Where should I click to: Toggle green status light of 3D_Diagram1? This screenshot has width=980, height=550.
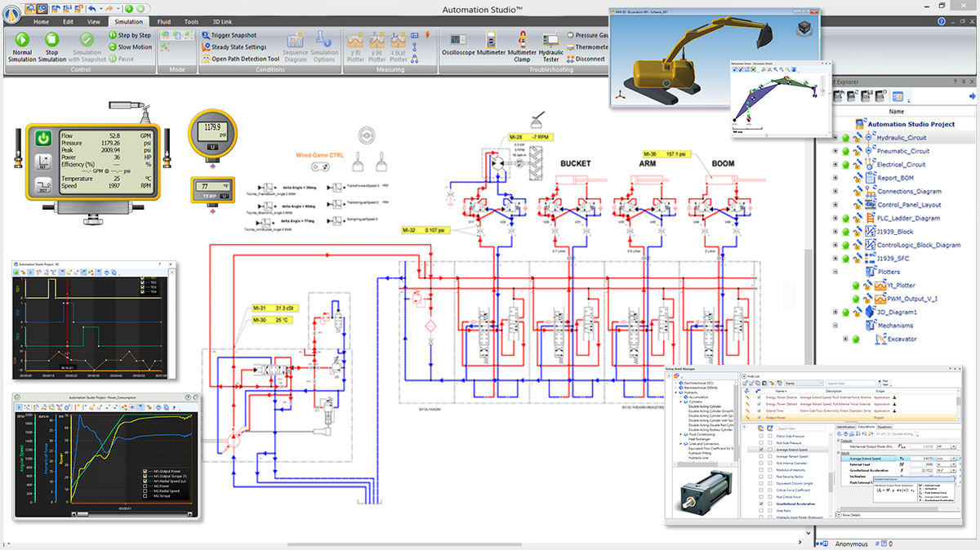pos(846,312)
